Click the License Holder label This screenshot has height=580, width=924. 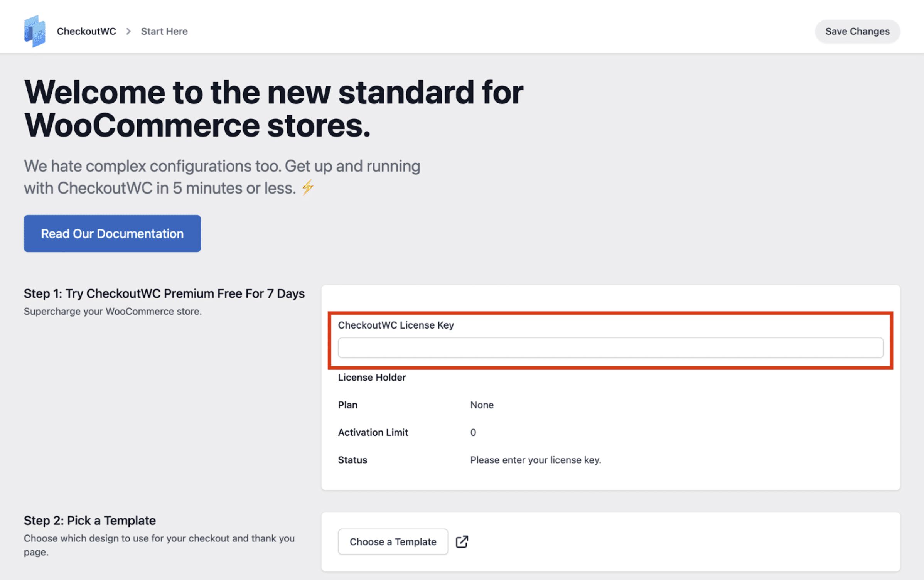[372, 377]
